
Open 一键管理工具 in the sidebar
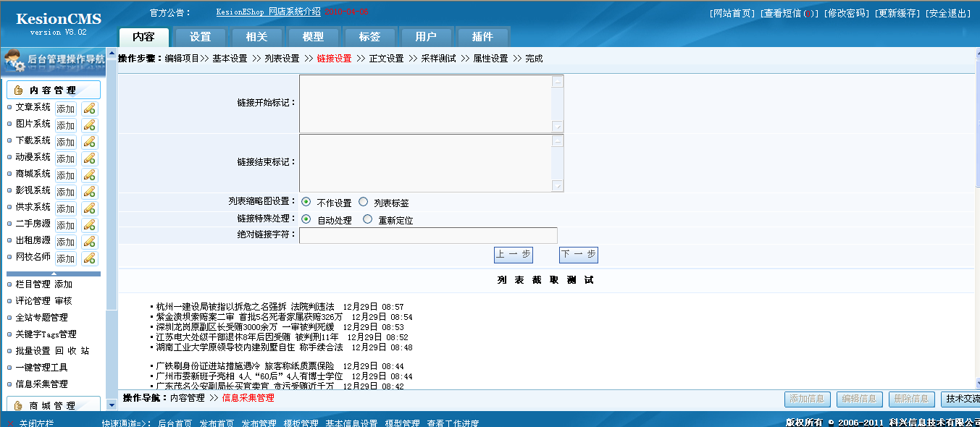42,368
